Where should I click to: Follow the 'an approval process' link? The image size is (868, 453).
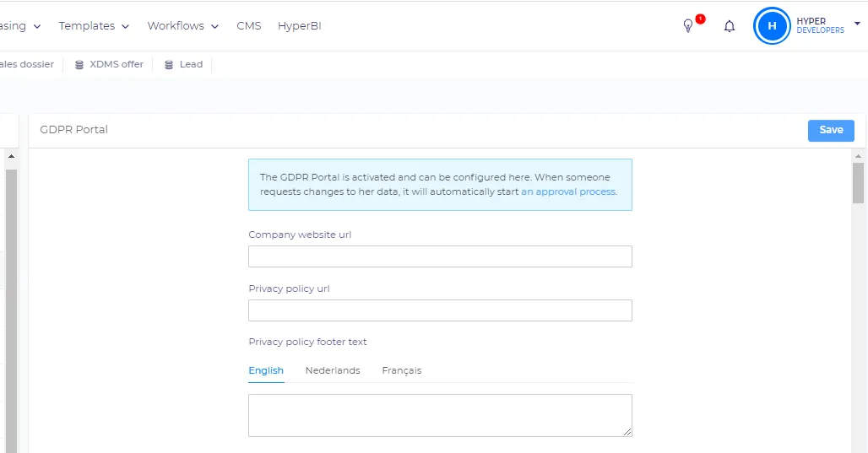click(x=569, y=192)
